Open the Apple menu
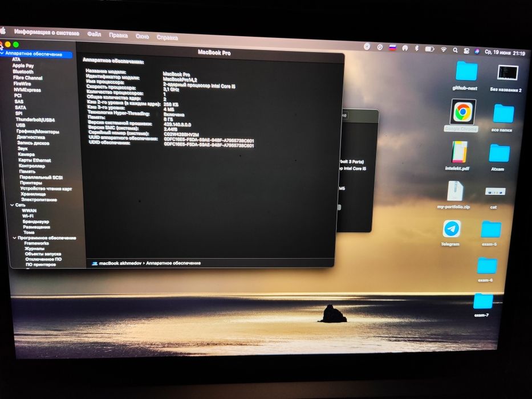This screenshot has width=532, height=399. click(x=3, y=31)
